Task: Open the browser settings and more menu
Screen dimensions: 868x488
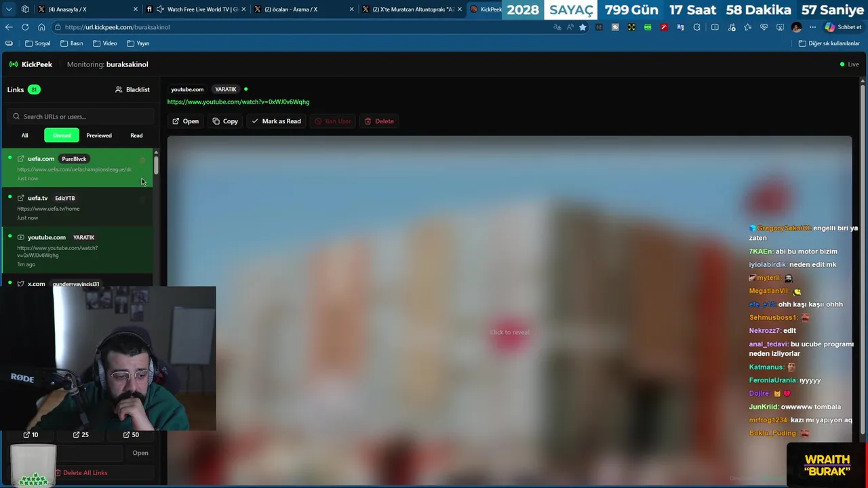Action: click(812, 27)
